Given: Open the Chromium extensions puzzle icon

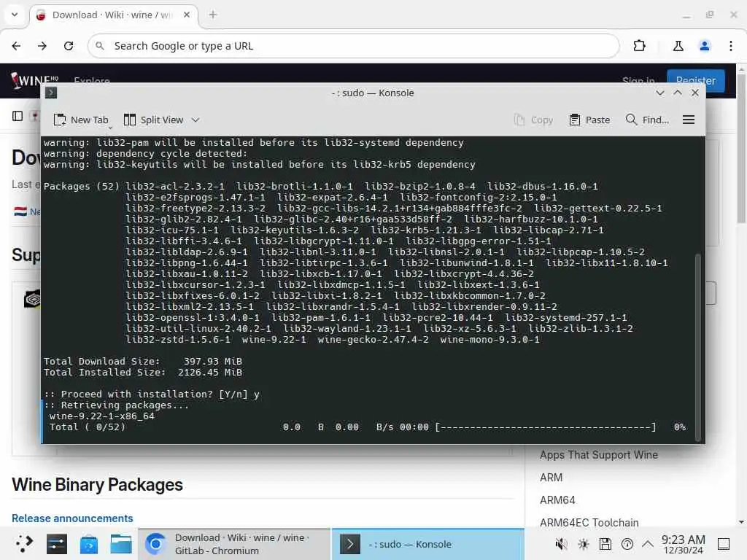Looking at the screenshot, I should [639, 46].
